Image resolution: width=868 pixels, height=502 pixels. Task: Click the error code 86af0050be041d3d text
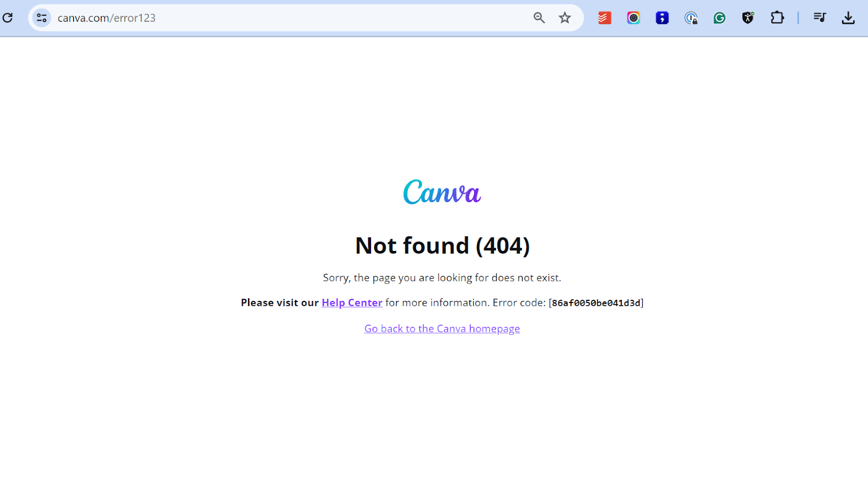[596, 303]
